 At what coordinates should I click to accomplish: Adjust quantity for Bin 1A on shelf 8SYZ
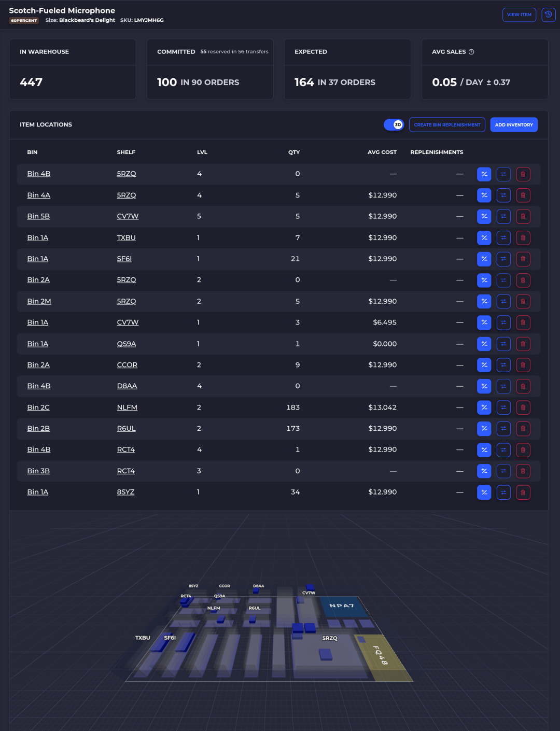pos(484,492)
